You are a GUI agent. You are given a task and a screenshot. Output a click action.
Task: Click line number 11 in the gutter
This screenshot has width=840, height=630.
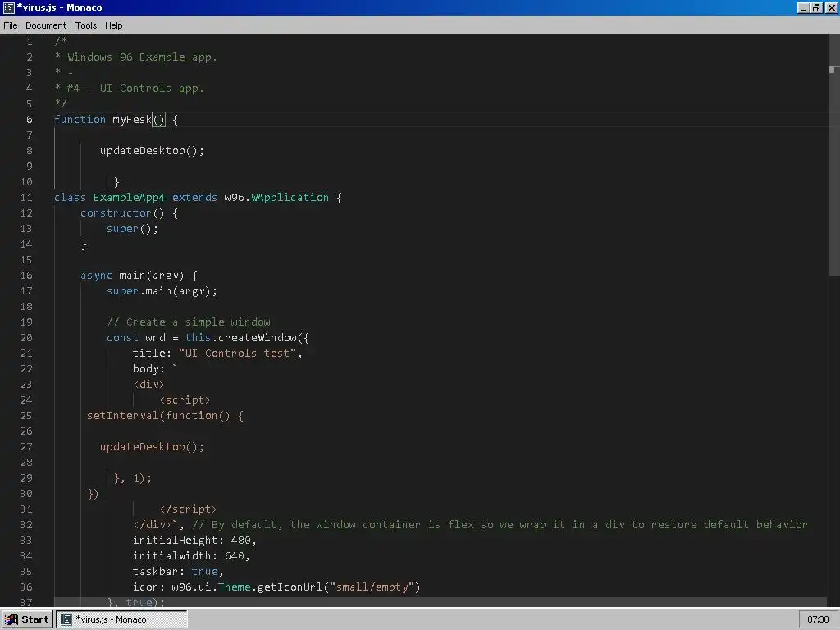pos(26,197)
